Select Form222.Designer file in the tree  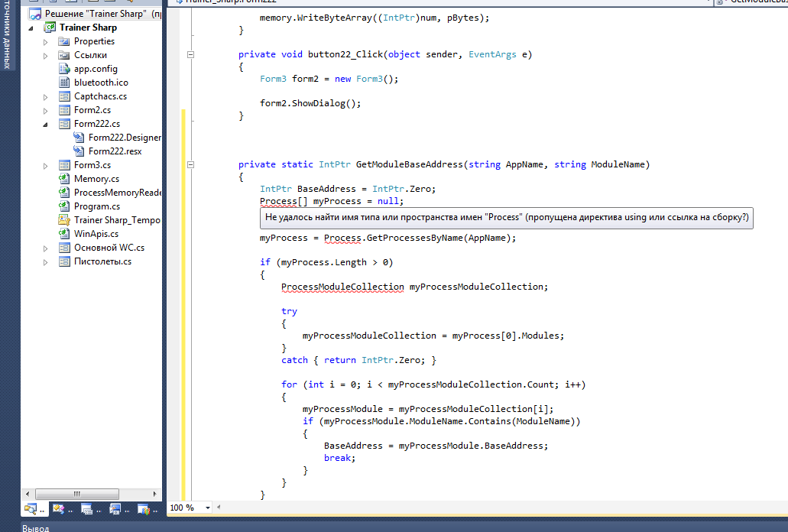click(x=124, y=138)
